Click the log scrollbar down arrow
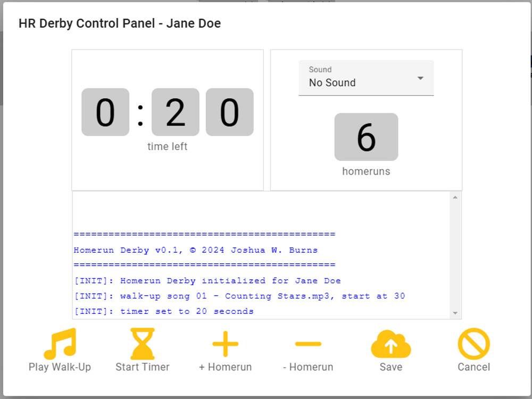This screenshot has height=399, width=532. pyautogui.click(x=455, y=313)
